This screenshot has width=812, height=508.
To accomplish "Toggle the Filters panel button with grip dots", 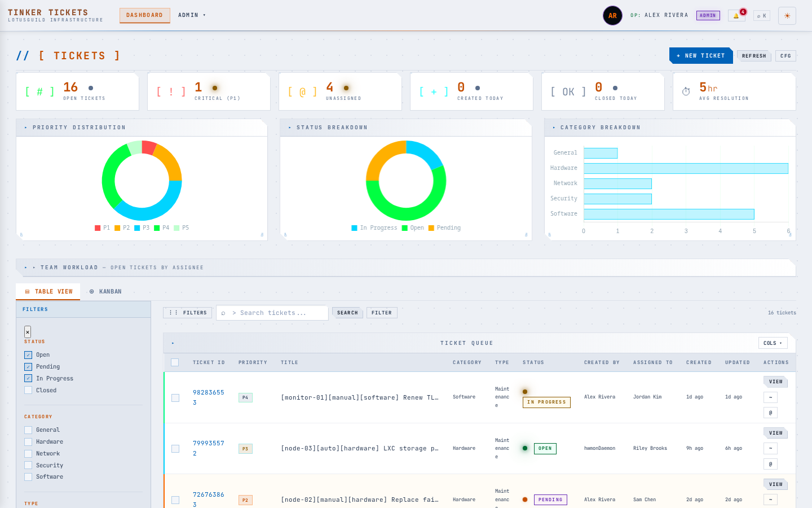I will (x=188, y=313).
